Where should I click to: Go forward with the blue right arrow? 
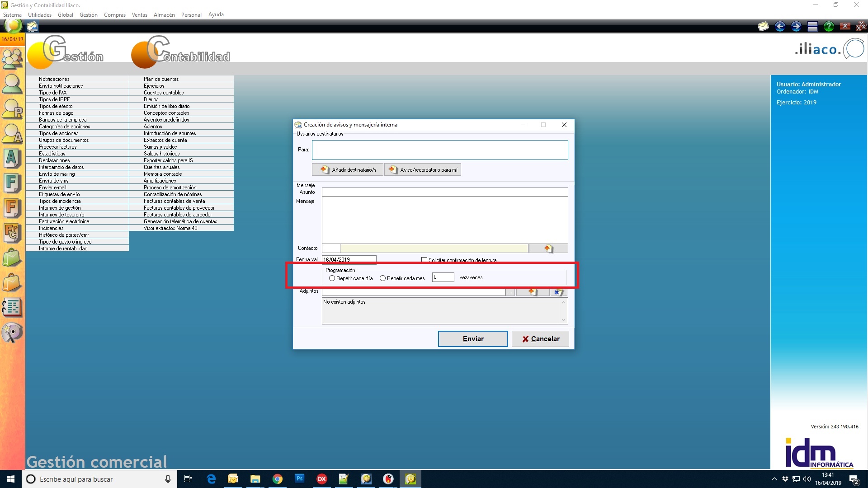796,26
